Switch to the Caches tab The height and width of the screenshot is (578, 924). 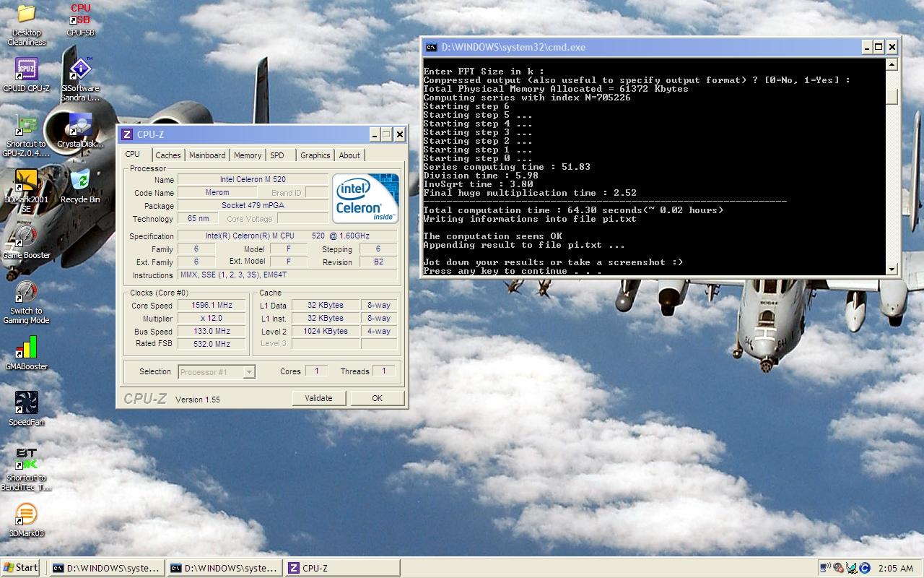(x=168, y=155)
